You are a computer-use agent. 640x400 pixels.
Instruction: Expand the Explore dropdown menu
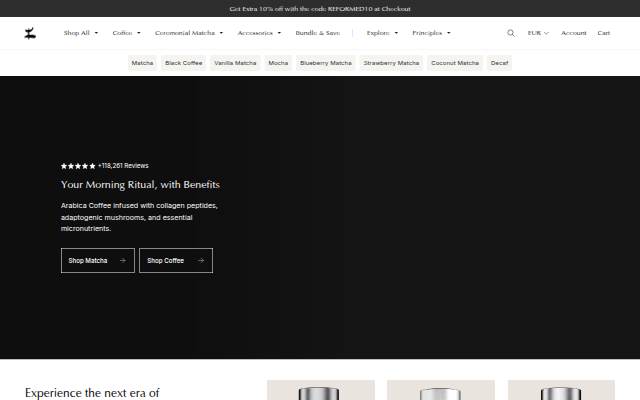click(x=382, y=33)
